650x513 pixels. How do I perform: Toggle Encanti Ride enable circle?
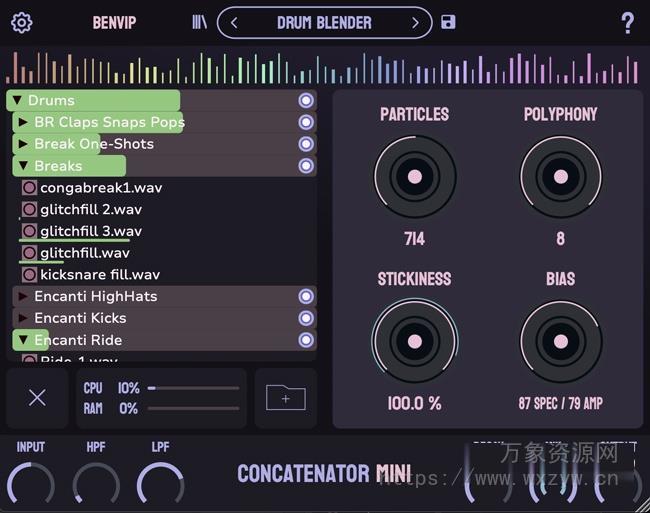306,340
